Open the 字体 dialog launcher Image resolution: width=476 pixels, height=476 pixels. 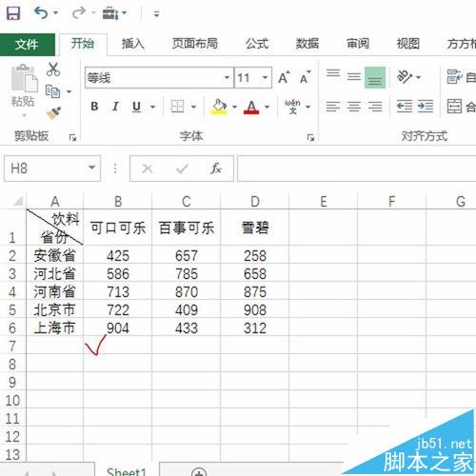[x=310, y=137]
